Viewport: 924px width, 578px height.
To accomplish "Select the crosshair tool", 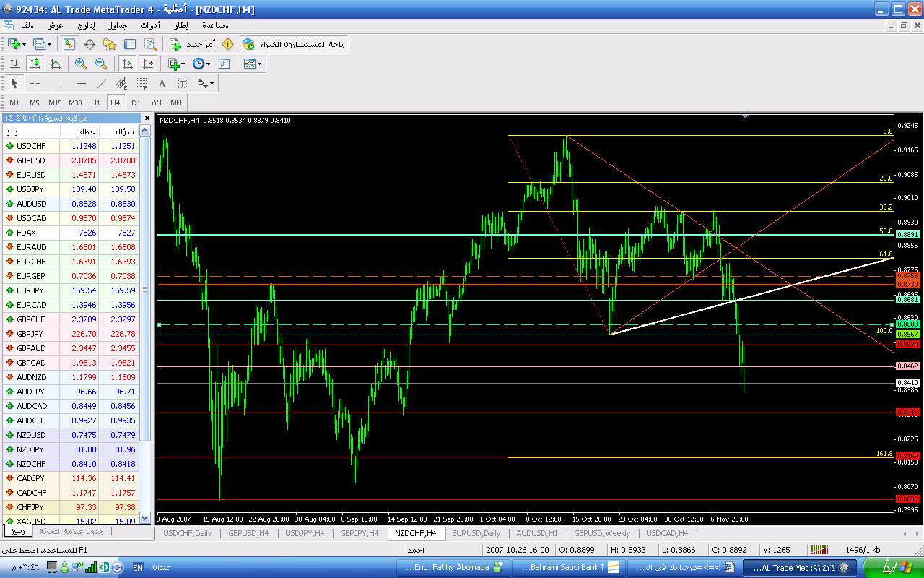I will 35,83.
